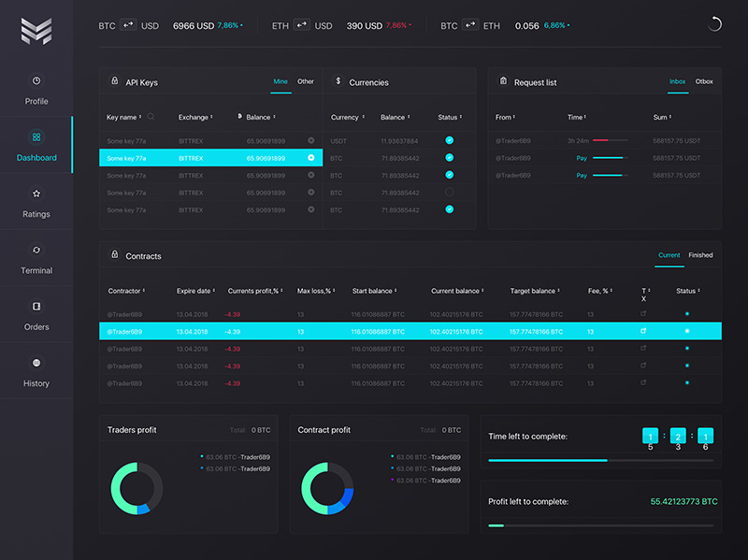Toggle status on the highlighted Some key row
Screen dimensions: 748x560
click(312, 158)
